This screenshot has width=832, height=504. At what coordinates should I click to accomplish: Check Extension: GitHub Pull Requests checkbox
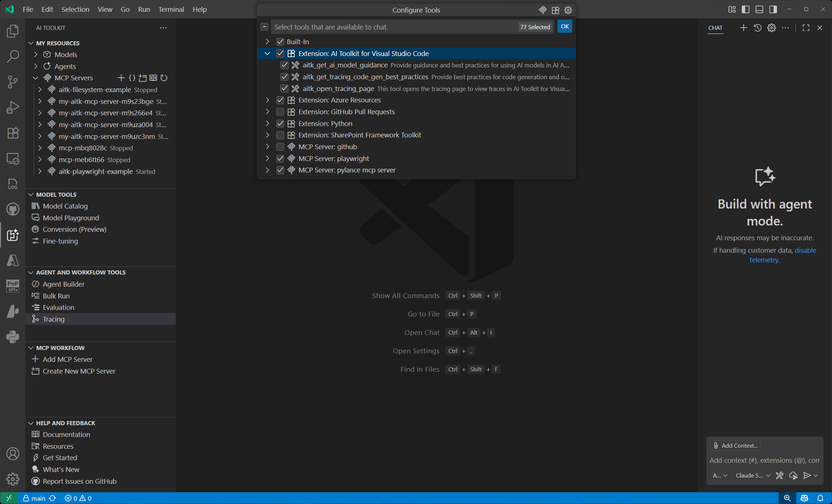280,112
